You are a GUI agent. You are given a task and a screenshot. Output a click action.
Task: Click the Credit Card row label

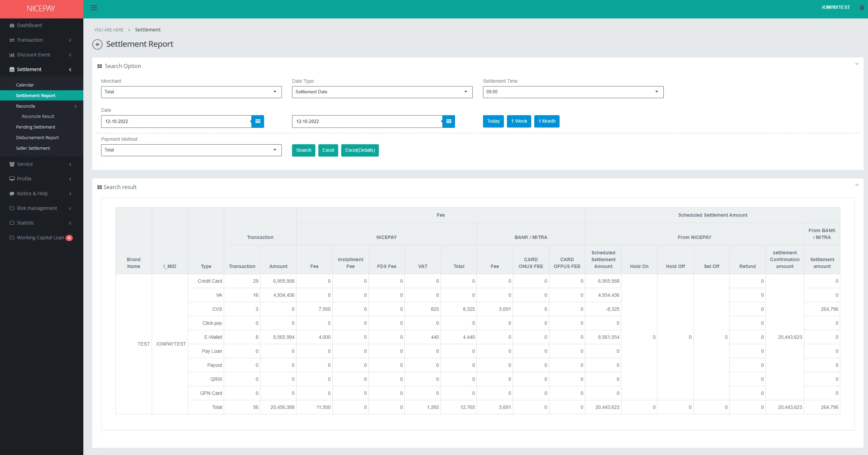[210, 281]
